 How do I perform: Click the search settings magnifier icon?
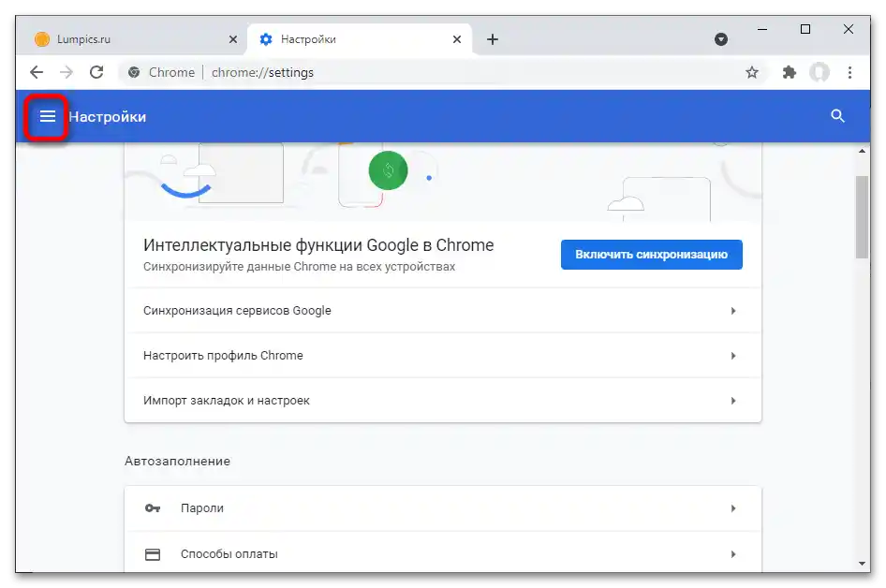[x=837, y=116]
